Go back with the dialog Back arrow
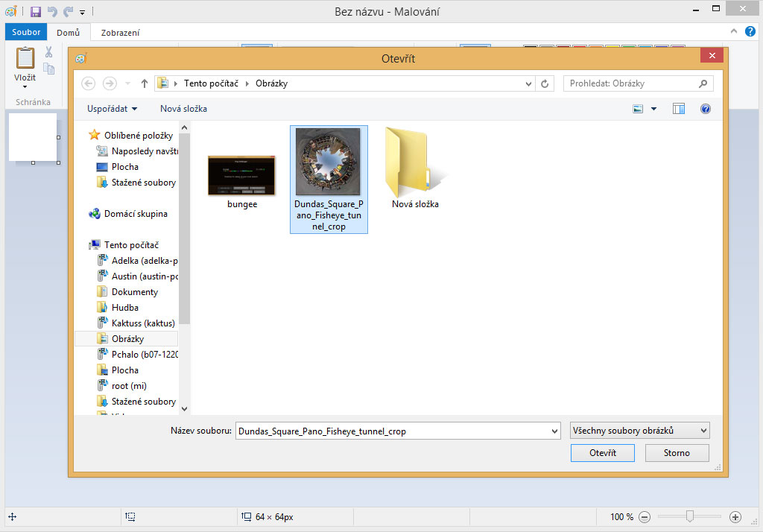Viewport: 763px width, 532px height. [88, 83]
